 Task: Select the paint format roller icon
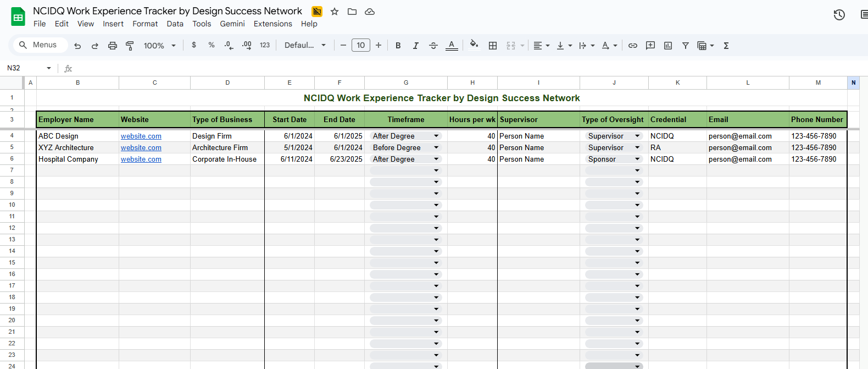(x=130, y=46)
